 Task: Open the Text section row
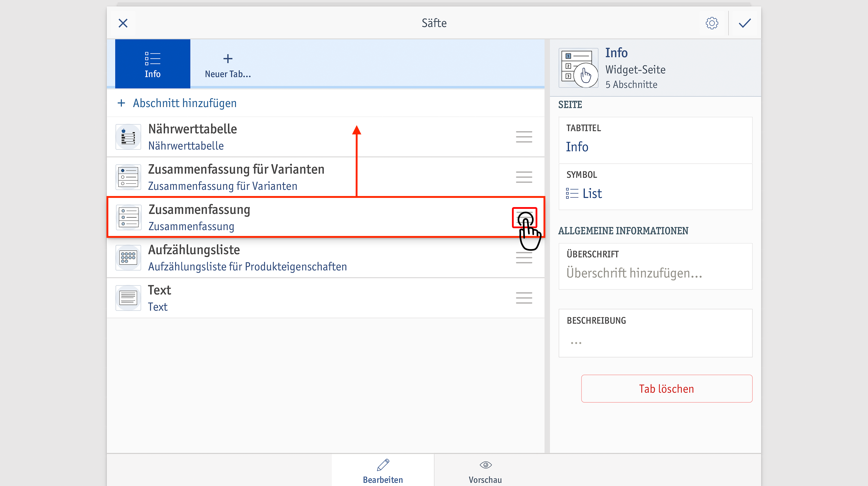click(325, 298)
